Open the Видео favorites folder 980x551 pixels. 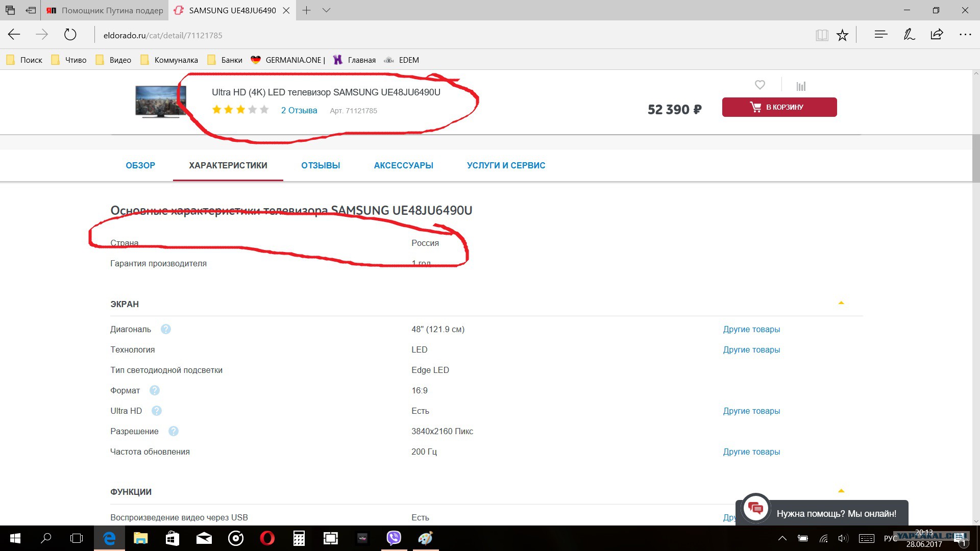113,60
